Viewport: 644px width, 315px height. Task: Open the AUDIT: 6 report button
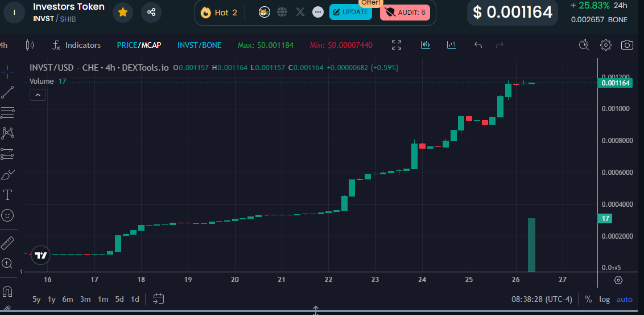[x=405, y=13]
